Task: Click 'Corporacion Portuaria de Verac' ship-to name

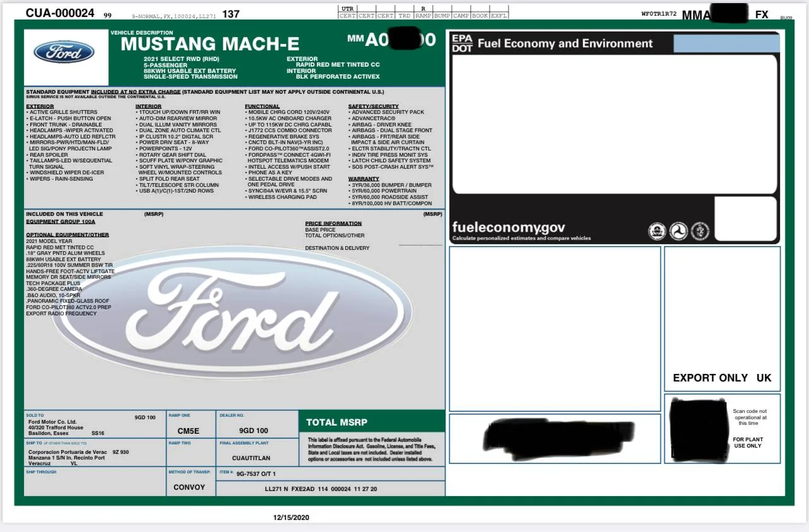Action: pos(67,452)
